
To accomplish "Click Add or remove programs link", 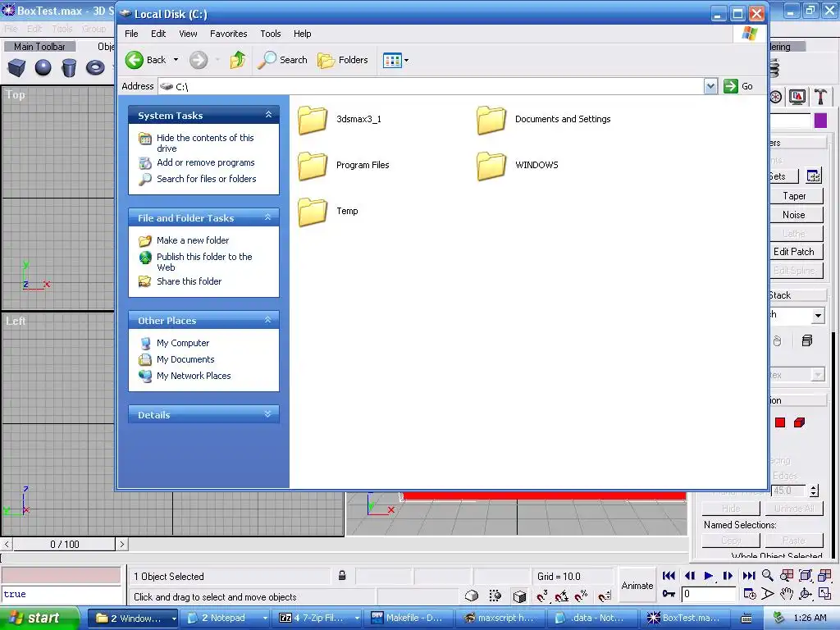I will pyautogui.click(x=206, y=162).
